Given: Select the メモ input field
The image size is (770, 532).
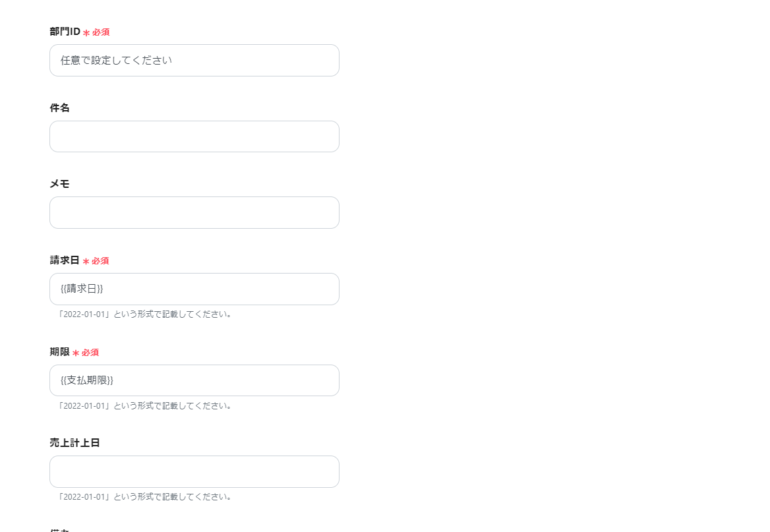Looking at the screenshot, I should point(194,213).
